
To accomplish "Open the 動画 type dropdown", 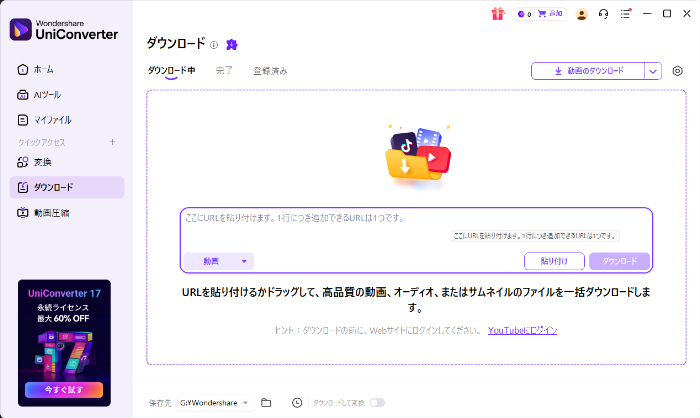I will click(x=219, y=261).
